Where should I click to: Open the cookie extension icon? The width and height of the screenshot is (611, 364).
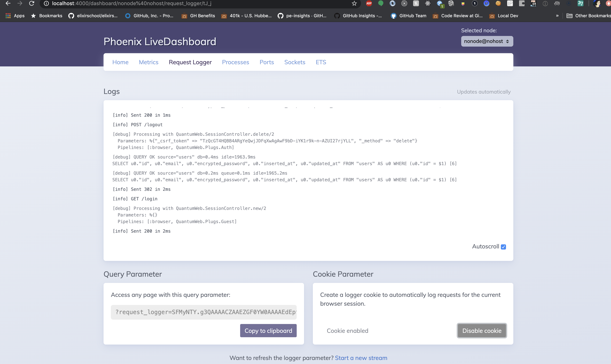[498, 3]
